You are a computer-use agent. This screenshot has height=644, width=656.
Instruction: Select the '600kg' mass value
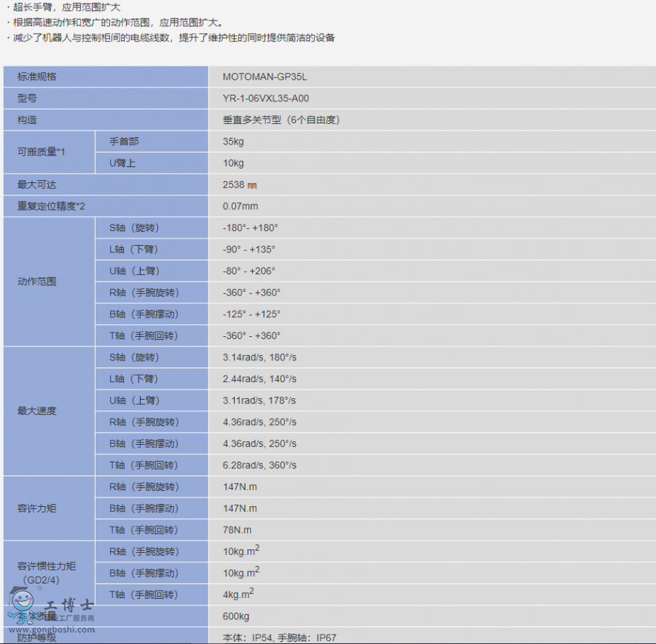point(236,616)
